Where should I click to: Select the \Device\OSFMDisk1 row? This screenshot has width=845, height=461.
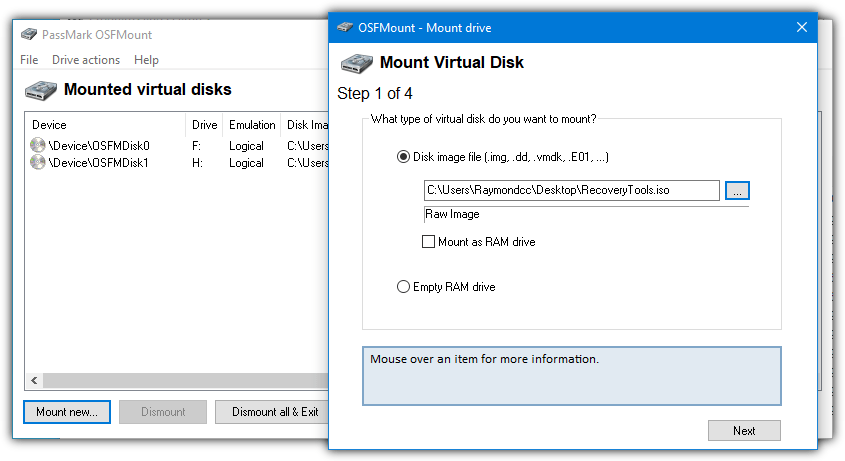pyautogui.click(x=177, y=162)
